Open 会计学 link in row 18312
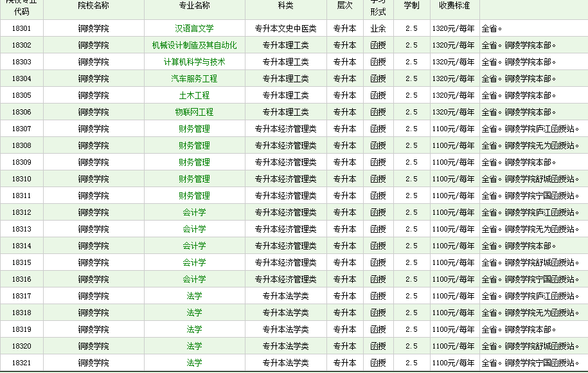Image resolution: width=588 pixels, height=373 pixels. tap(194, 212)
